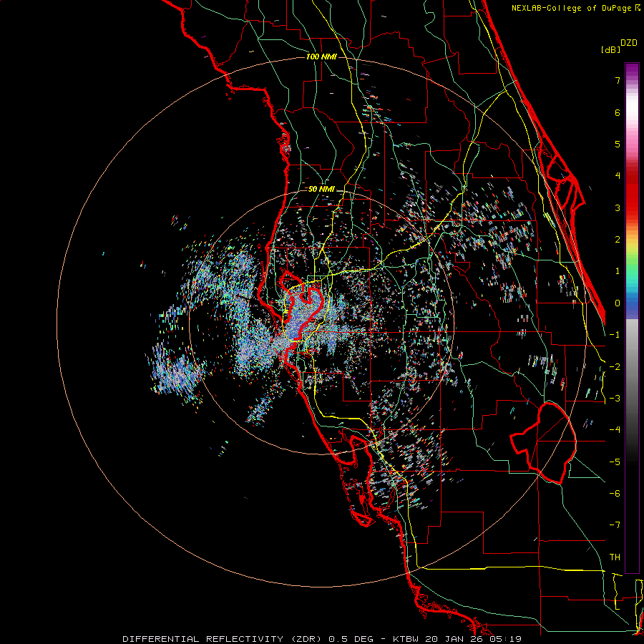644x644 pixels.
Task: Click the -7 value on the color scale
Action: [x=615, y=525]
